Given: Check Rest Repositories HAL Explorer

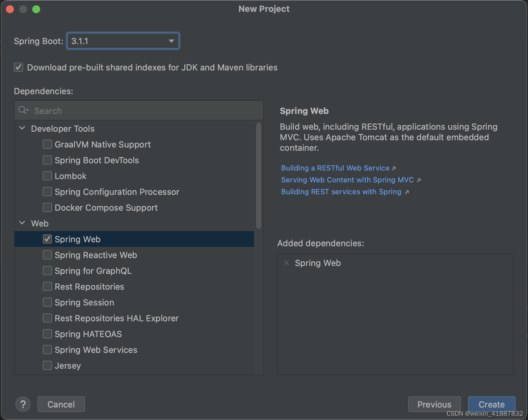Looking at the screenshot, I should point(47,318).
